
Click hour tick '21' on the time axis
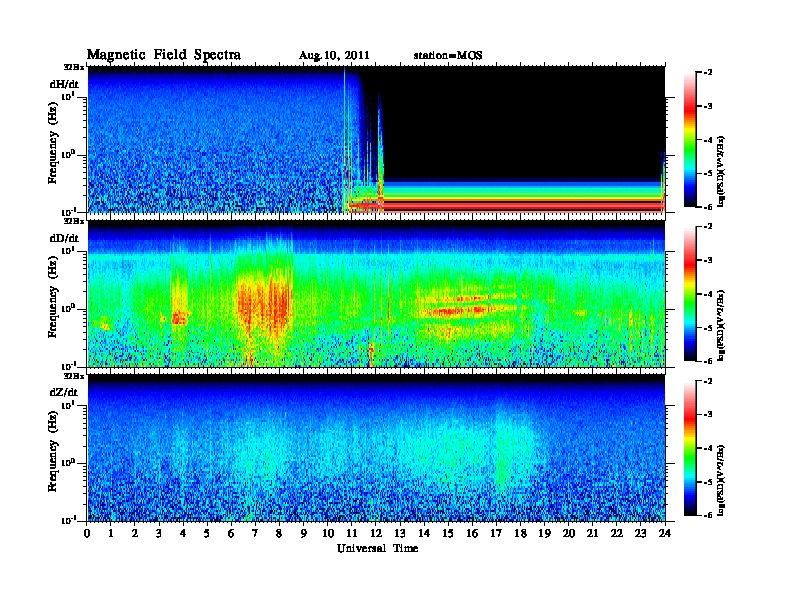coord(592,533)
